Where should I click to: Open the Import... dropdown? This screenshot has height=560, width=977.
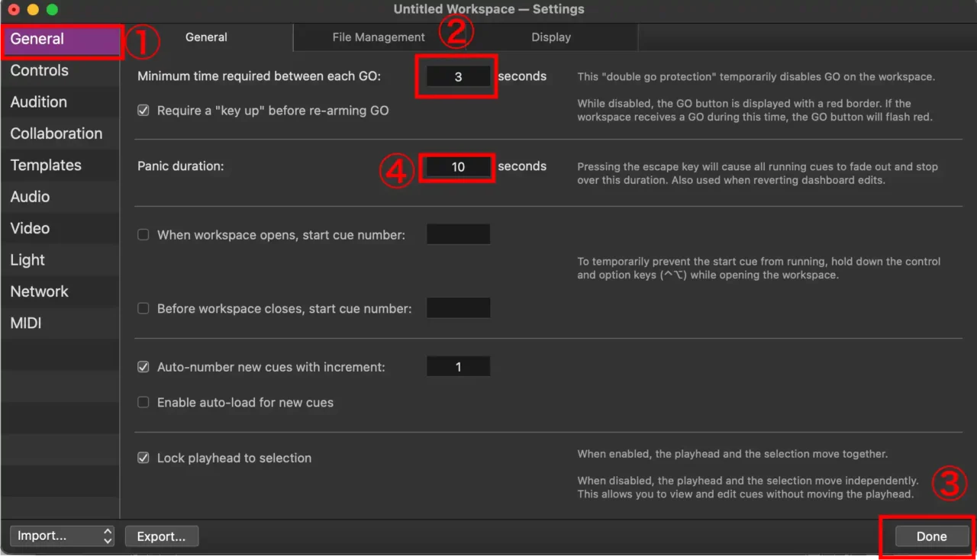tap(63, 536)
